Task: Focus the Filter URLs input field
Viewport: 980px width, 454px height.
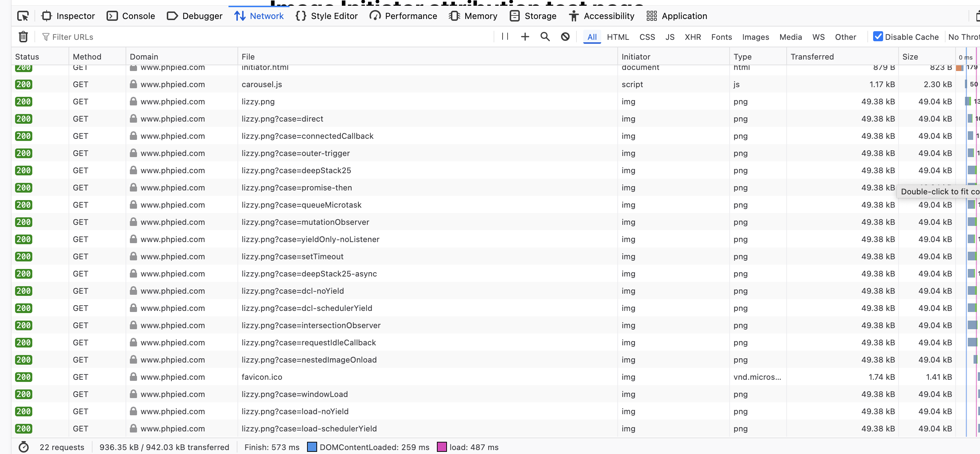Action: coord(266,37)
